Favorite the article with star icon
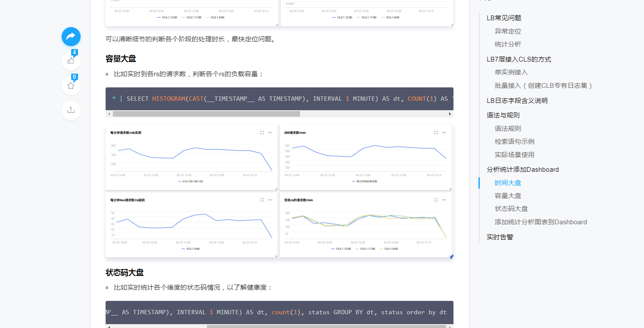644x328 pixels. [x=71, y=86]
